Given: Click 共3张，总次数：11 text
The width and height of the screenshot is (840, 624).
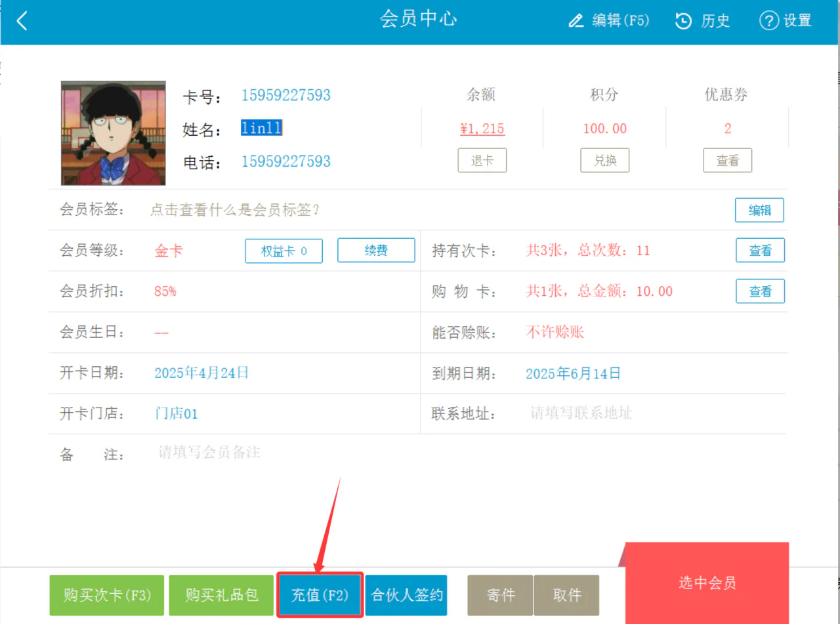Looking at the screenshot, I should (588, 251).
